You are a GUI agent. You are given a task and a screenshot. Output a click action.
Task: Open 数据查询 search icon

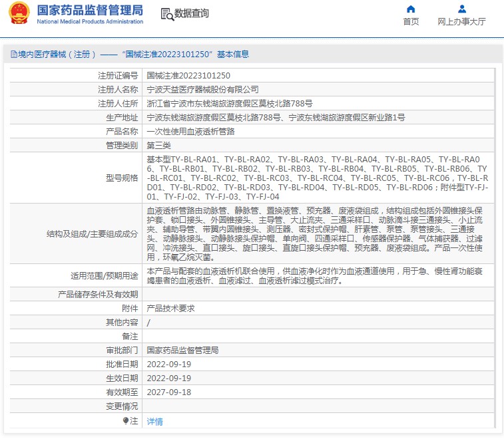pyautogui.click(x=167, y=14)
